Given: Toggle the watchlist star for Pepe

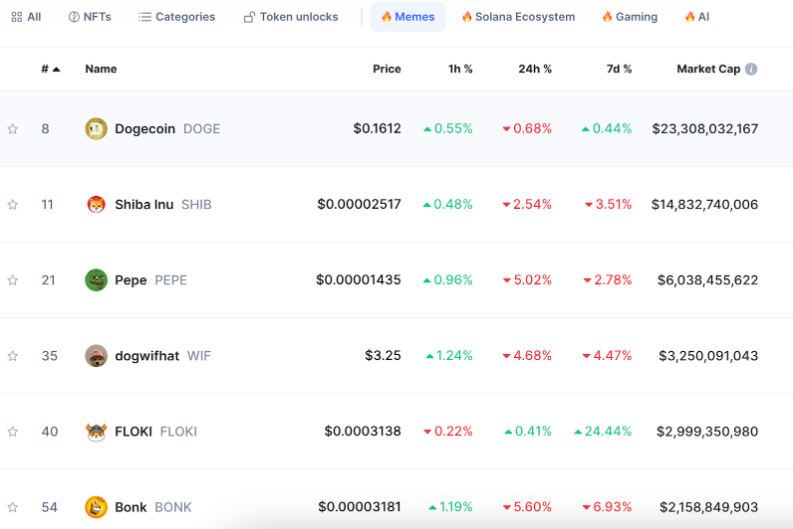Looking at the screenshot, I should 13,281.
